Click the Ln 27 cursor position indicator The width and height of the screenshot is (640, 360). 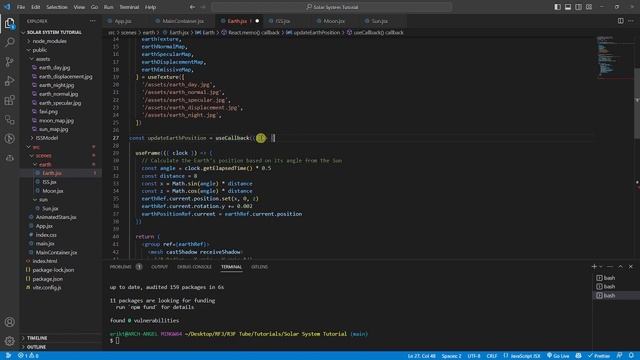click(x=422, y=356)
